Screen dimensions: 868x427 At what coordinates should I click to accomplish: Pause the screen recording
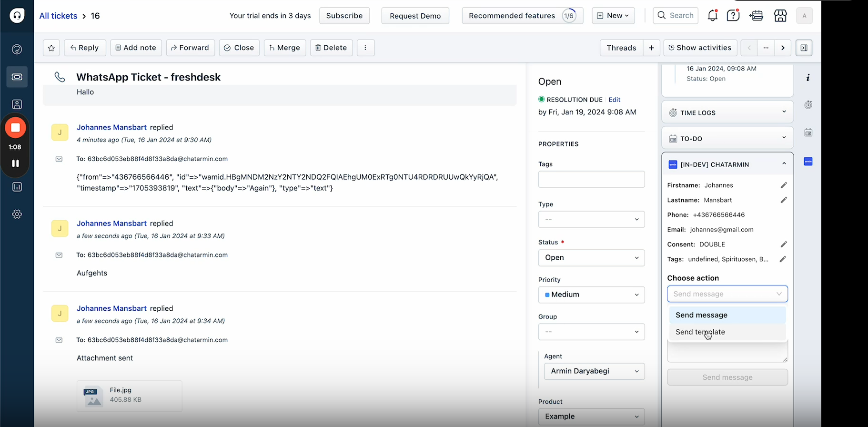15,163
